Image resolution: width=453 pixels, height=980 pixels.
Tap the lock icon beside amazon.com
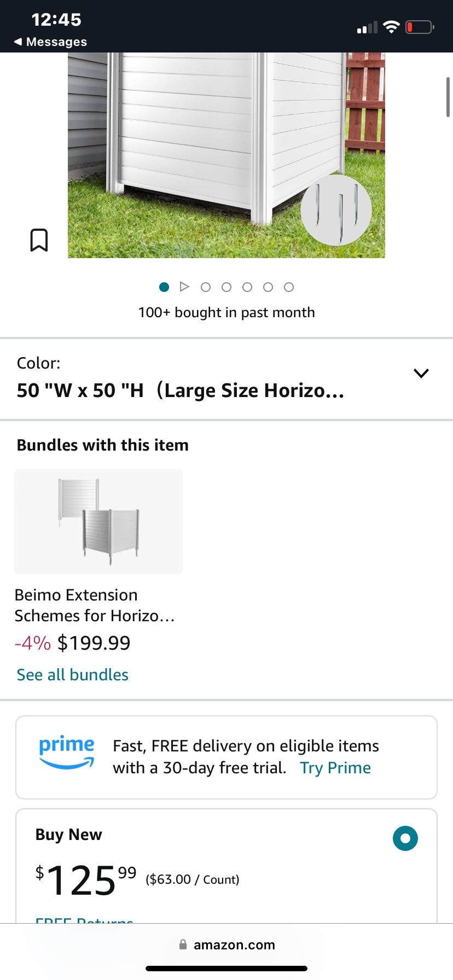click(x=183, y=944)
